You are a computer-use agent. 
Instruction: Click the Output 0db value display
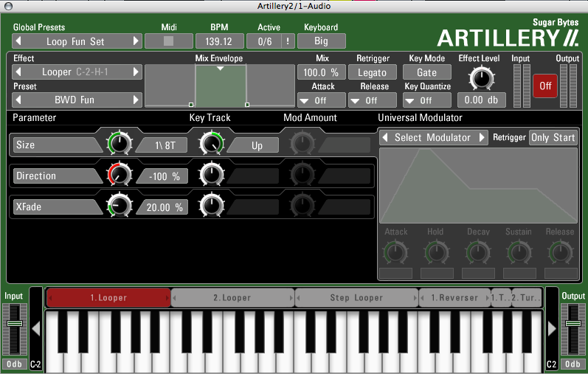pyautogui.click(x=573, y=364)
